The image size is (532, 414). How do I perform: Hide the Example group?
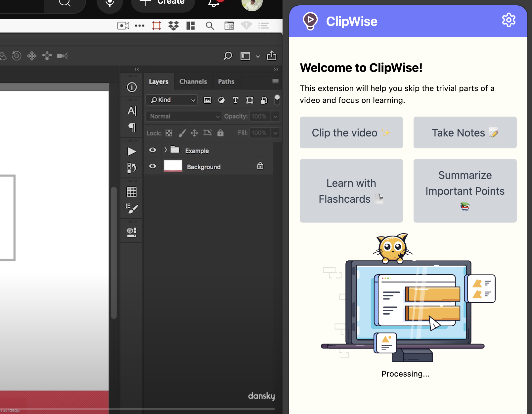(153, 150)
